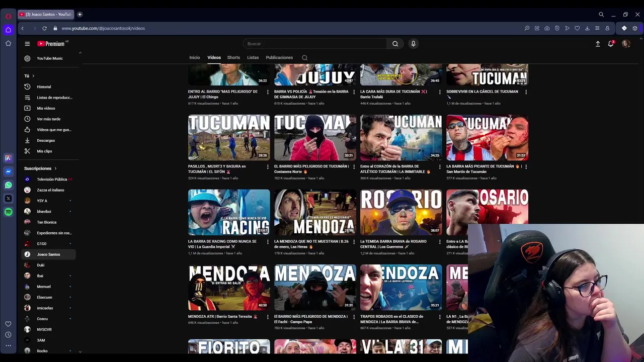The height and width of the screenshot is (362, 644).
Task: Open YouTube Music link in sidebar
Action: [x=49, y=58]
